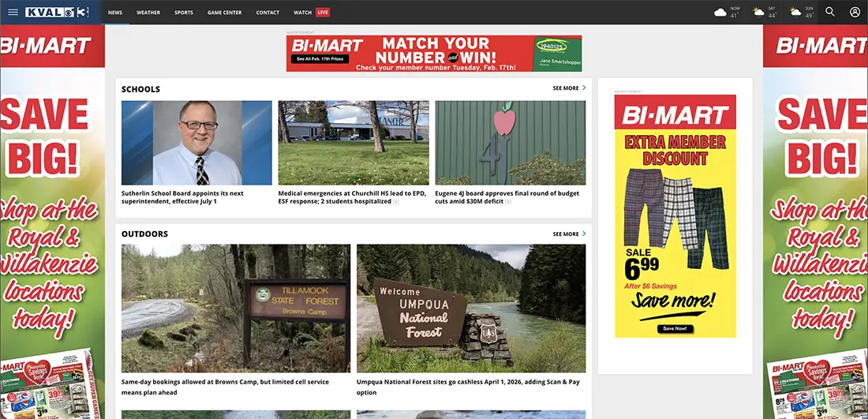The image size is (868, 419).
Task: Open the hamburger menu icon
Action: [x=13, y=12]
